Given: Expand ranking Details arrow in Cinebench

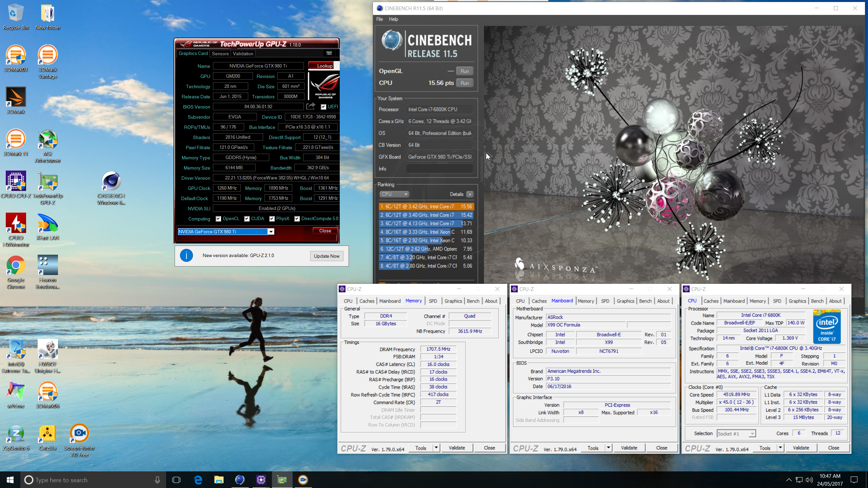Looking at the screenshot, I should tap(470, 194).
